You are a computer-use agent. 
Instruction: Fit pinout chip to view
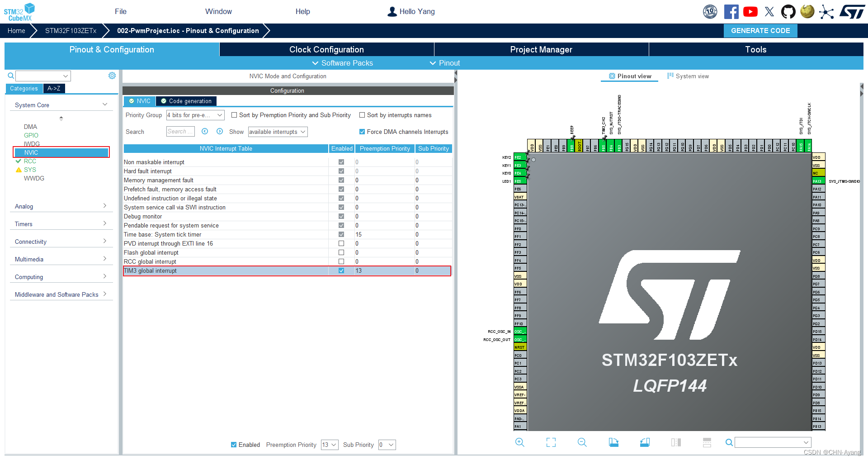tap(551, 442)
